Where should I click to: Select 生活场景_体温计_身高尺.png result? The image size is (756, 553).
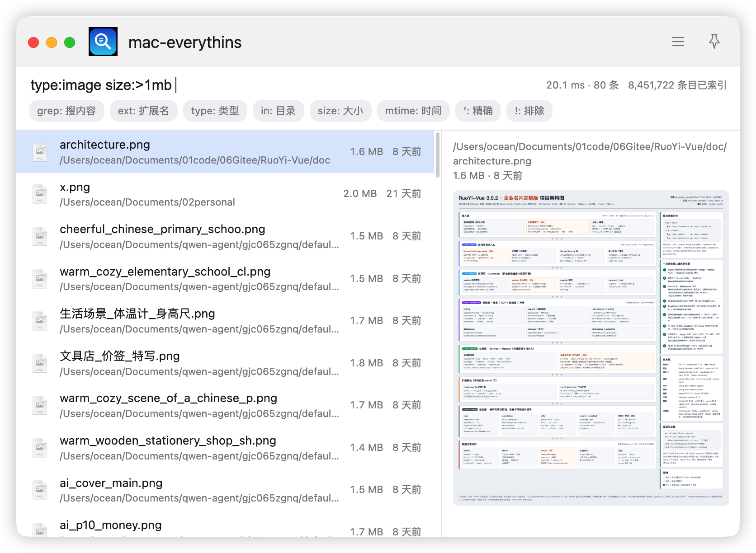click(x=225, y=321)
